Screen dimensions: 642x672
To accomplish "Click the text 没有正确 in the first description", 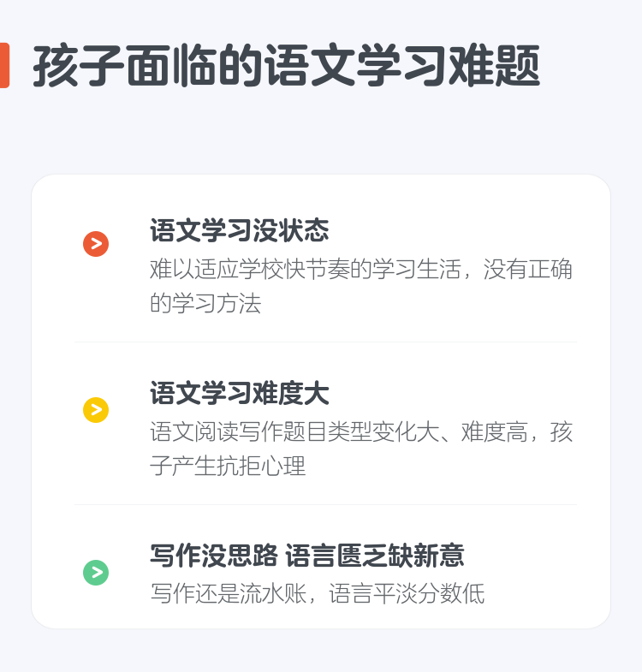I will click(x=528, y=269).
